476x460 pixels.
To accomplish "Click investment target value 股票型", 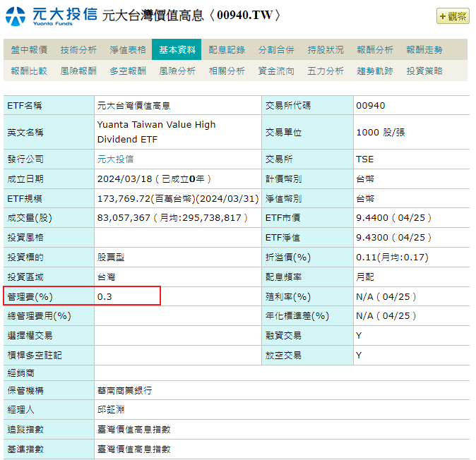I will click(111, 257).
